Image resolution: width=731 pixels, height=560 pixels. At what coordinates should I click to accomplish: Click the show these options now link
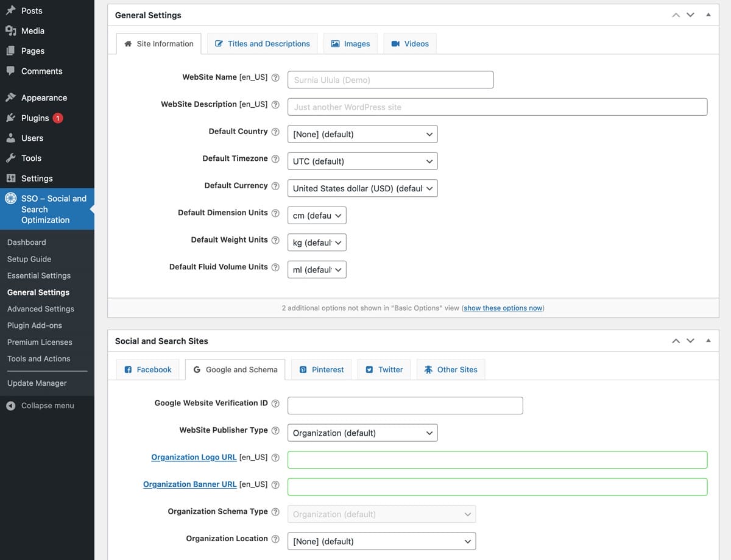503,308
